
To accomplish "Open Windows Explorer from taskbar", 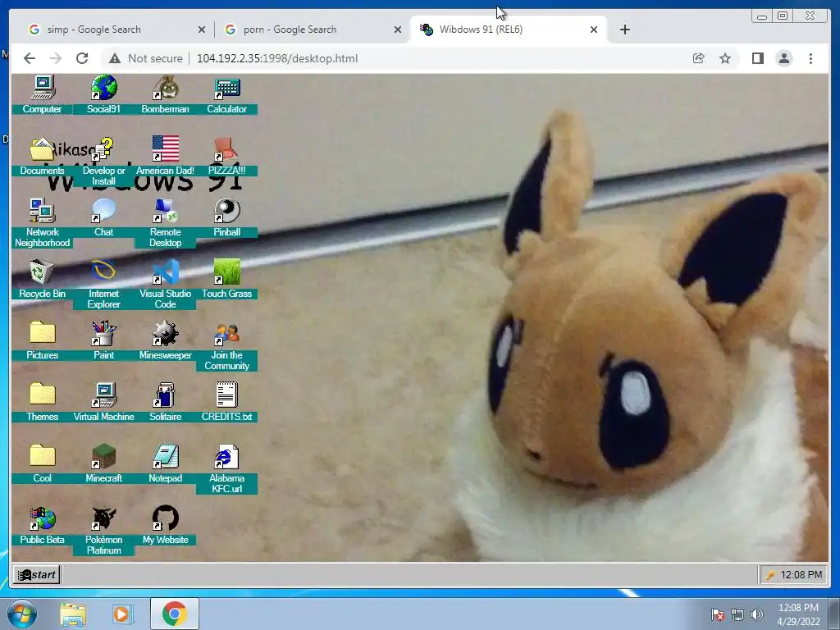I will pyautogui.click(x=73, y=614).
